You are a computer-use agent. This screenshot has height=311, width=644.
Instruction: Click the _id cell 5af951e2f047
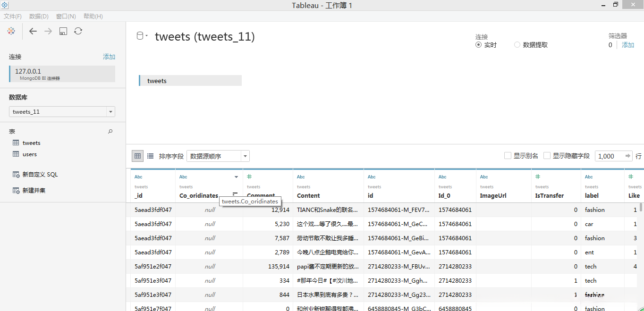click(x=153, y=267)
